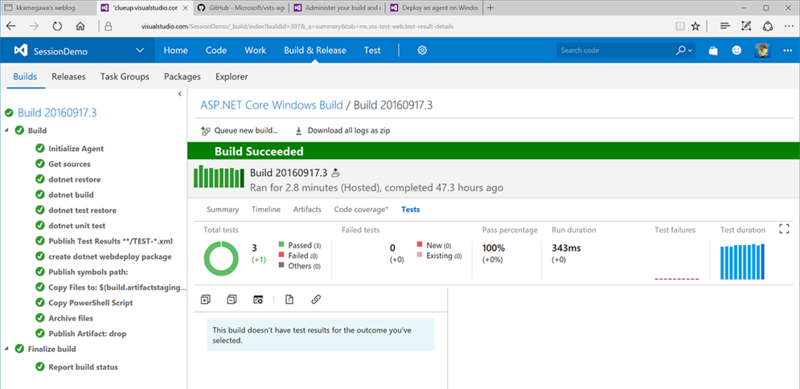Open the browser Hub icon
Screen dimensions: 800x389
tap(725, 27)
